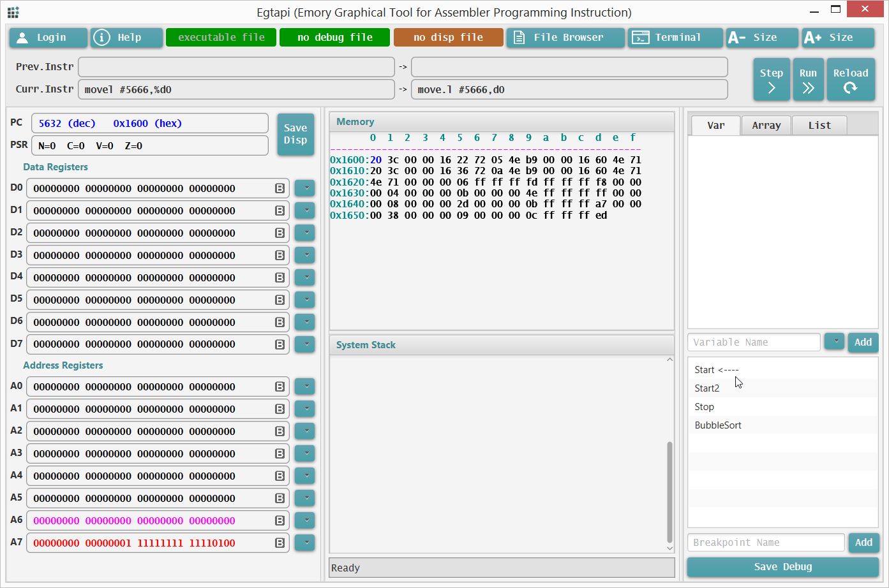Viewport: 889px width, 588px height.
Task: Click the binary format icon for D3
Action: click(x=280, y=255)
